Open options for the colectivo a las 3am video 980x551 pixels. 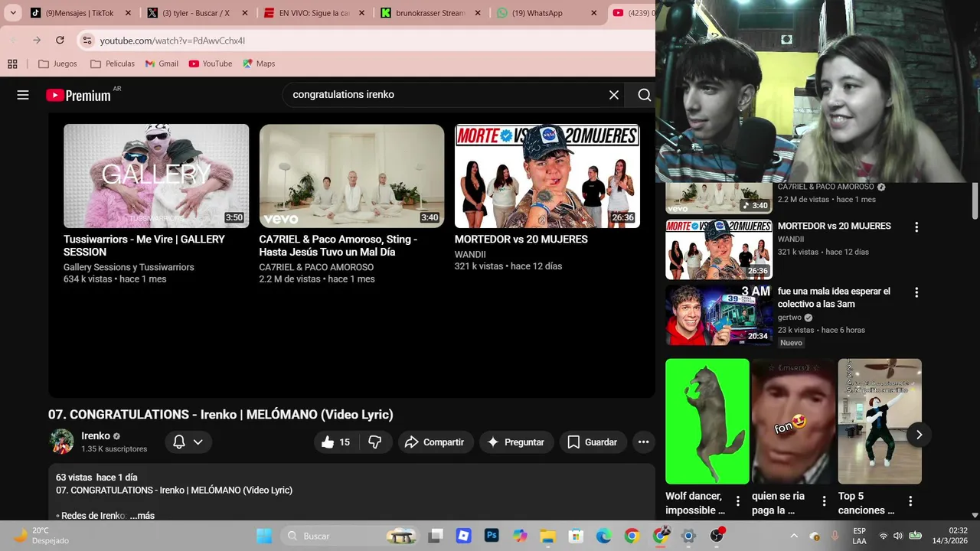[916, 292]
